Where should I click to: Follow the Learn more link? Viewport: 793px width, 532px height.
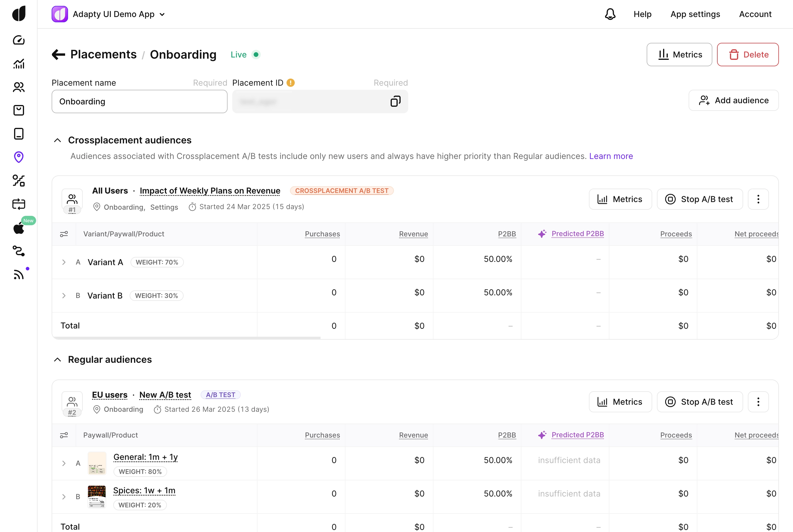point(611,156)
